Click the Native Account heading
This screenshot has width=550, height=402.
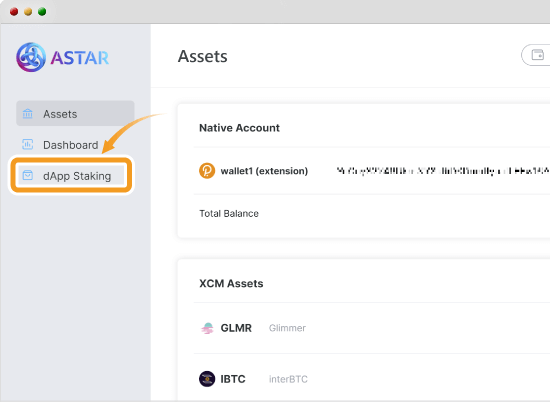239,128
